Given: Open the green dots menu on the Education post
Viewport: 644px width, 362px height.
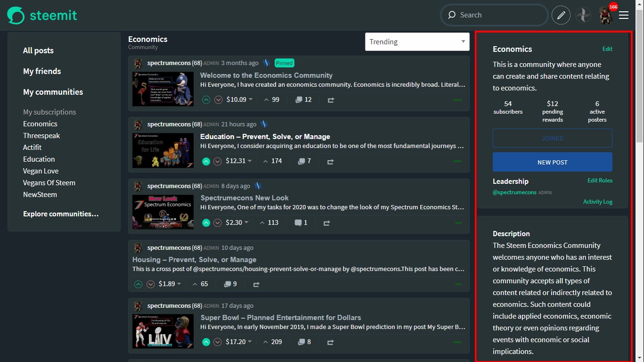Looking at the screenshot, I should coord(457,161).
